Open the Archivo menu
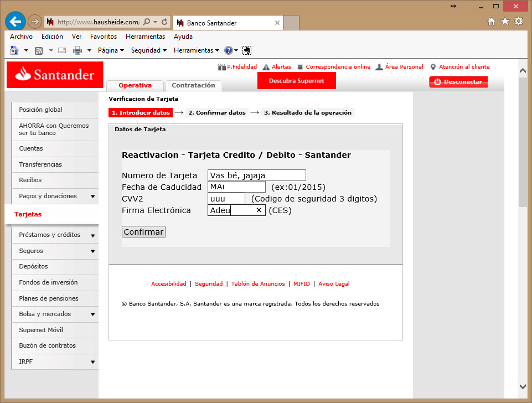 tap(22, 37)
